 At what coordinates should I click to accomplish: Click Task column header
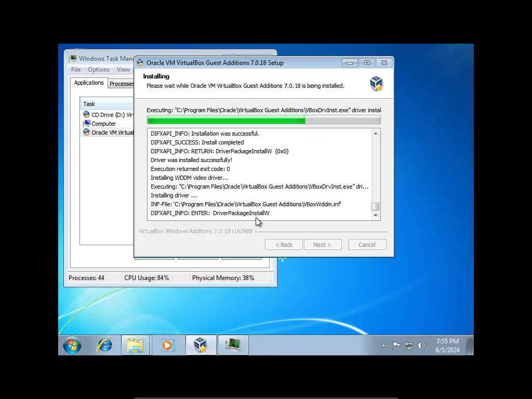click(x=107, y=104)
